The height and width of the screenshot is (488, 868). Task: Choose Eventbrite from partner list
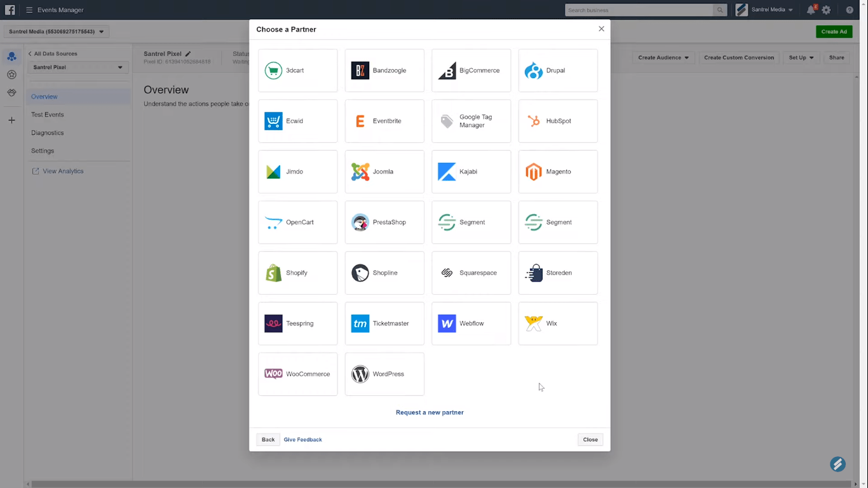coord(384,121)
